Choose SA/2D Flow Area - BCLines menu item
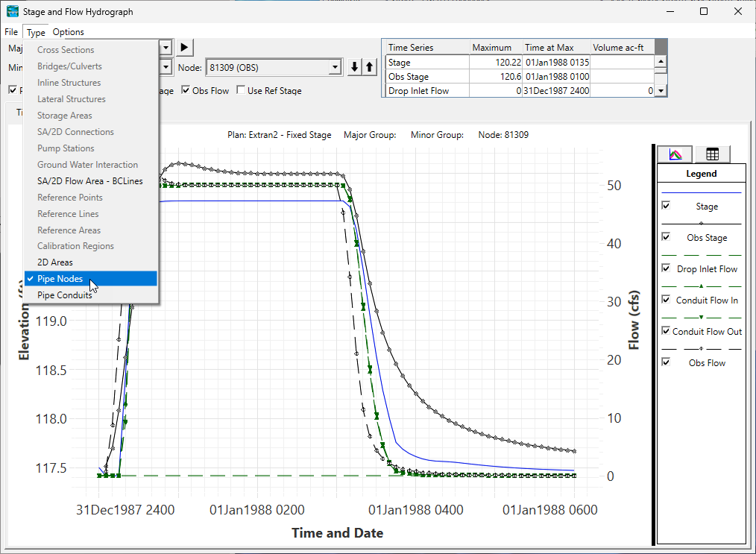This screenshot has width=756, height=554. coord(90,181)
